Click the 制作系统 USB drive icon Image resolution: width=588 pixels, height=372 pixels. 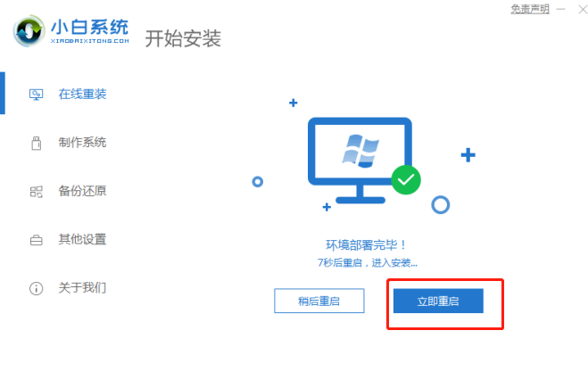click(x=36, y=143)
